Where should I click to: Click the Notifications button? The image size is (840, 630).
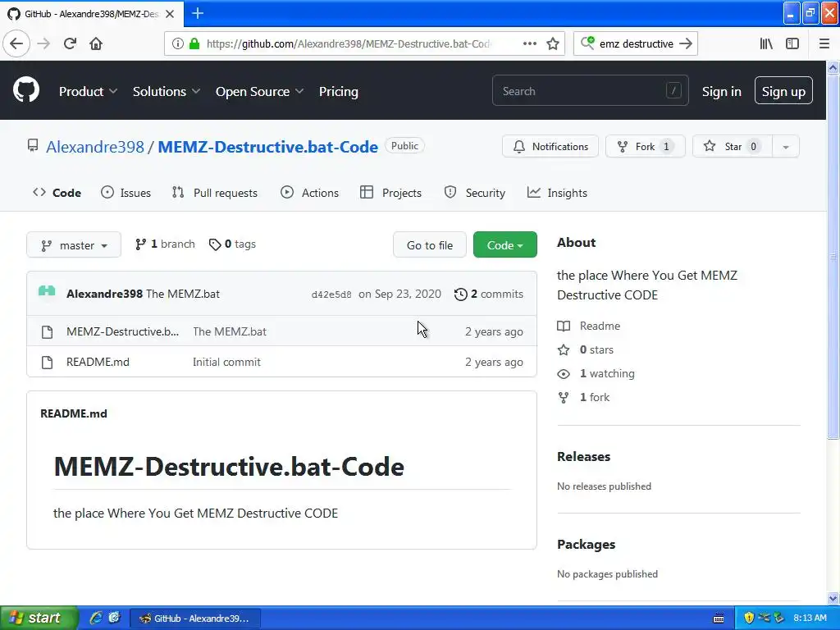[x=550, y=147]
